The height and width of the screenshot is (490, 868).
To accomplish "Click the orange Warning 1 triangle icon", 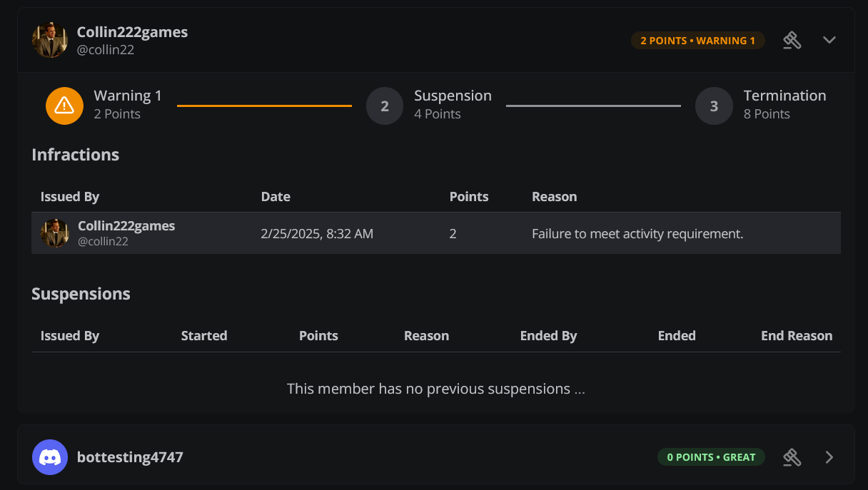I will click(64, 106).
